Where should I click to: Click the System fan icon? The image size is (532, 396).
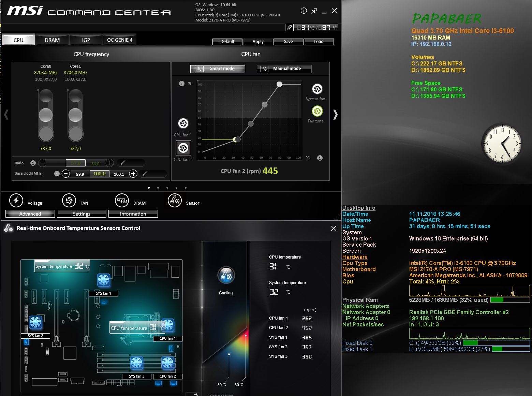click(317, 89)
